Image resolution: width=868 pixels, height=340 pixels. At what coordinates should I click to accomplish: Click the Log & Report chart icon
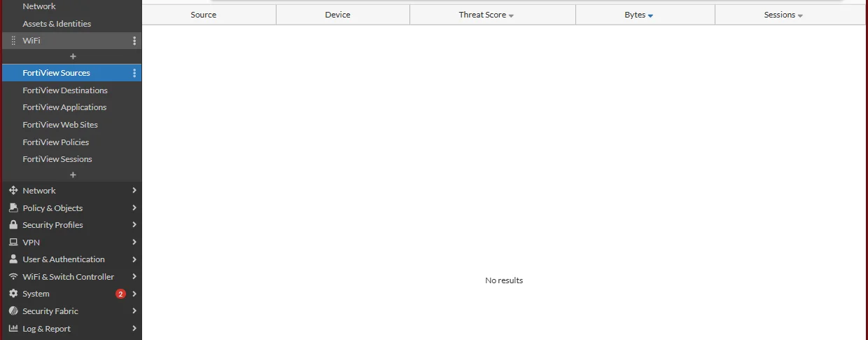(13, 328)
